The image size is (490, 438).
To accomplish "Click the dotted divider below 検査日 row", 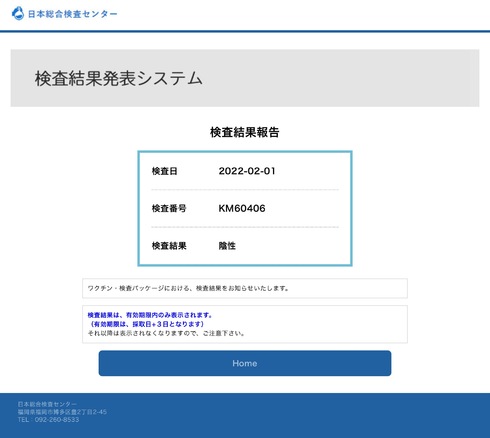I will [x=245, y=190].
